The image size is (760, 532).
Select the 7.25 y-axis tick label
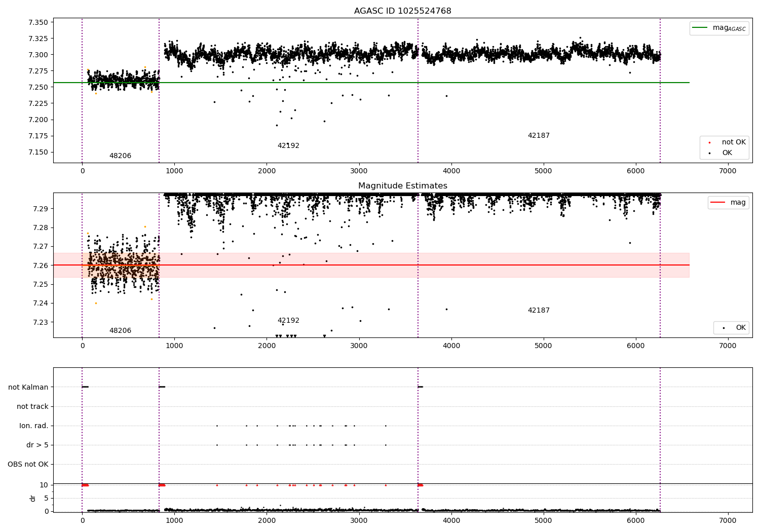click(x=40, y=284)
